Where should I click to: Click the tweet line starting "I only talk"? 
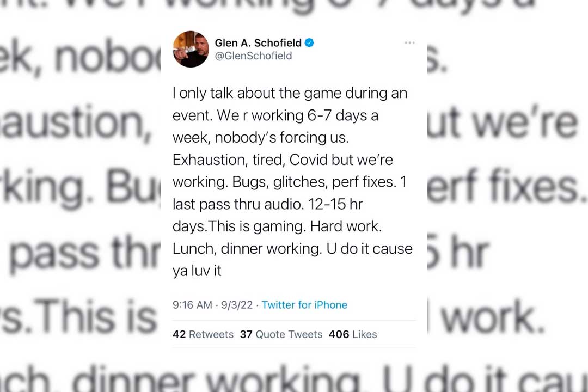(x=290, y=93)
